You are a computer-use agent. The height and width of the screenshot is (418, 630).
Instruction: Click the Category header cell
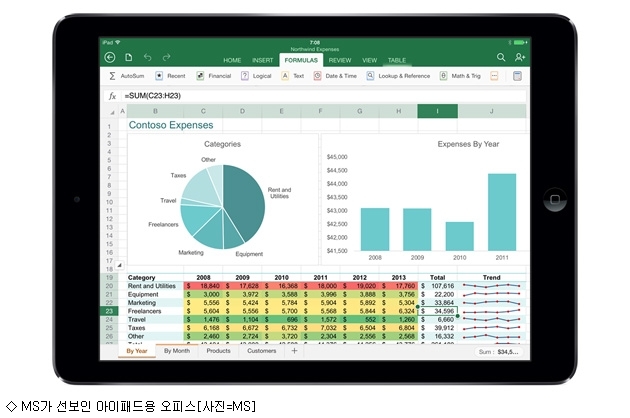pos(155,277)
